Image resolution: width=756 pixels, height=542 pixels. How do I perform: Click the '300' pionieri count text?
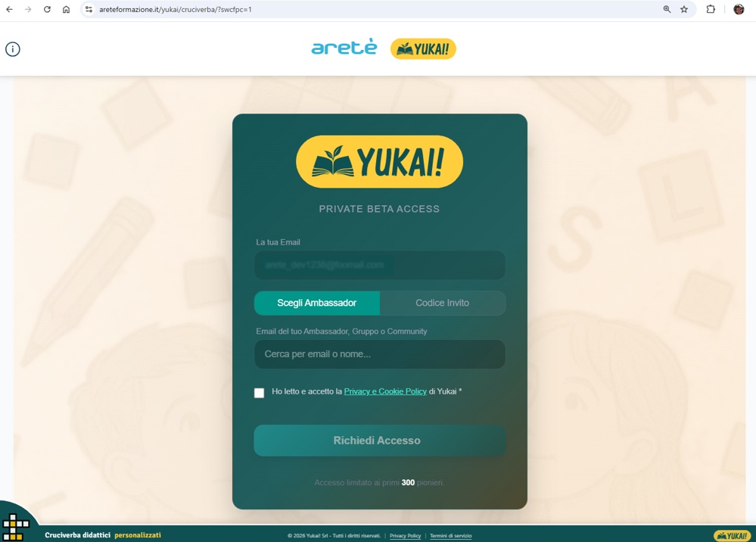click(408, 483)
